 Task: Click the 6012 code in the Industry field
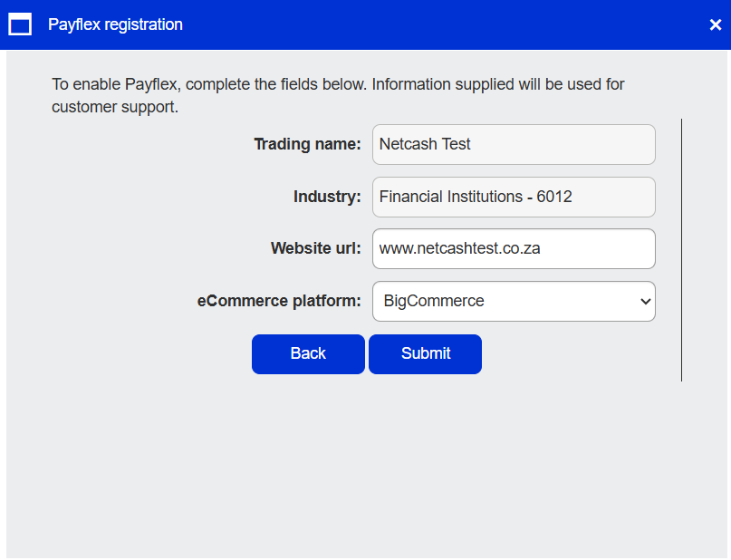(554, 197)
